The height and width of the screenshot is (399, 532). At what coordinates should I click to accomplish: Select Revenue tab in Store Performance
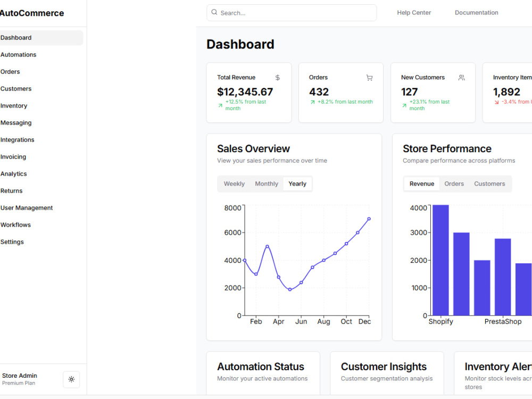[x=422, y=184]
